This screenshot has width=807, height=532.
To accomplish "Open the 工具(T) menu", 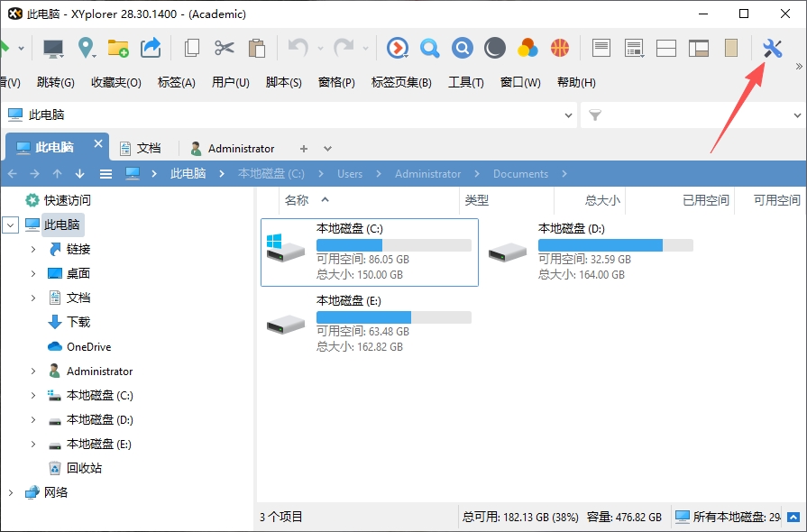I will [466, 82].
